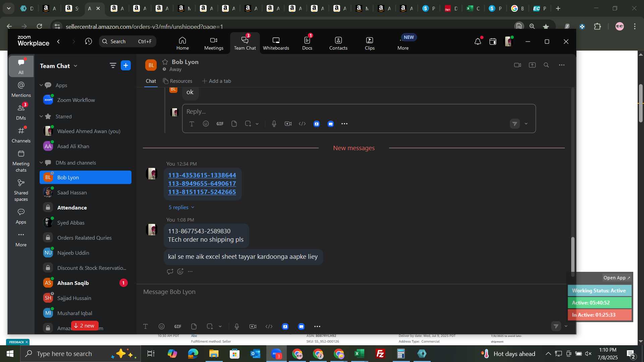Click the Reply field in the thread
The height and width of the screenshot is (362, 644).
pyautogui.click(x=359, y=111)
